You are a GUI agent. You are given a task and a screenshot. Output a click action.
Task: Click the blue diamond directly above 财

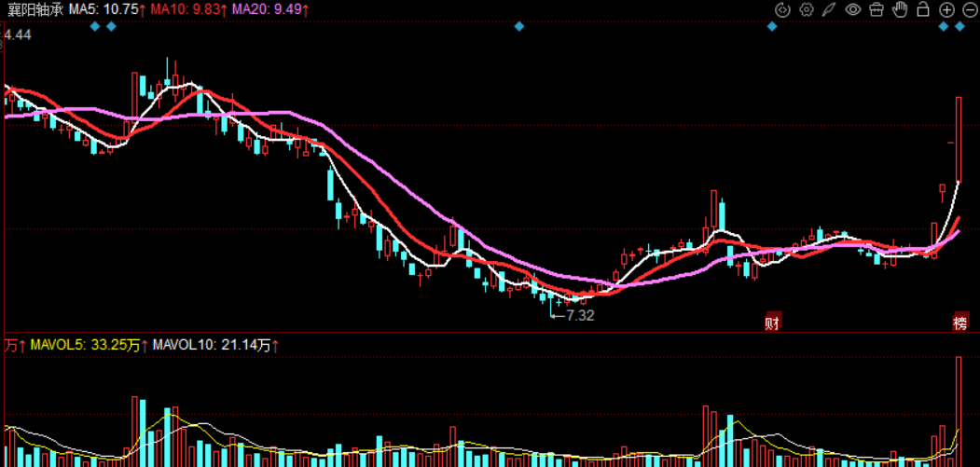point(772,26)
